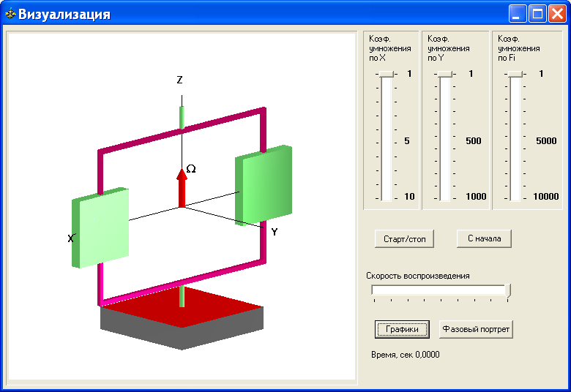Click the red Ω arrow in the 3D view
Image resolution: width=571 pixels, height=392 pixels.
pyautogui.click(x=182, y=189)
